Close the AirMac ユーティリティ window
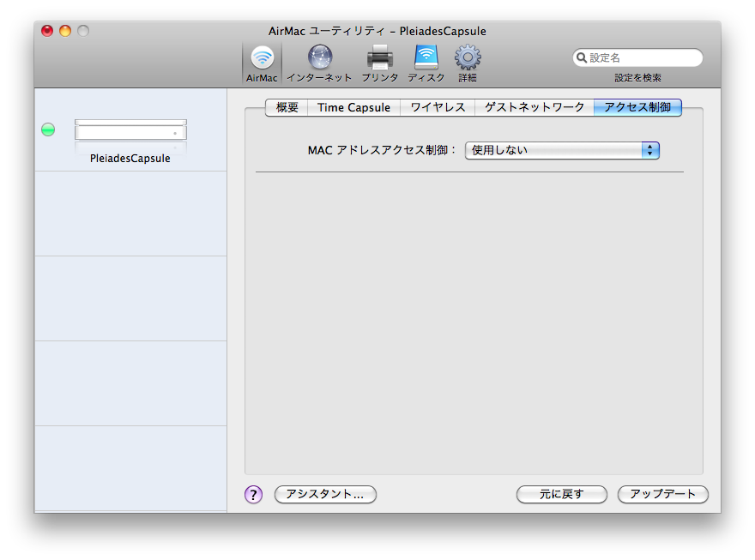The width and height of the screenshot is (755, 560). pos(47,31)
